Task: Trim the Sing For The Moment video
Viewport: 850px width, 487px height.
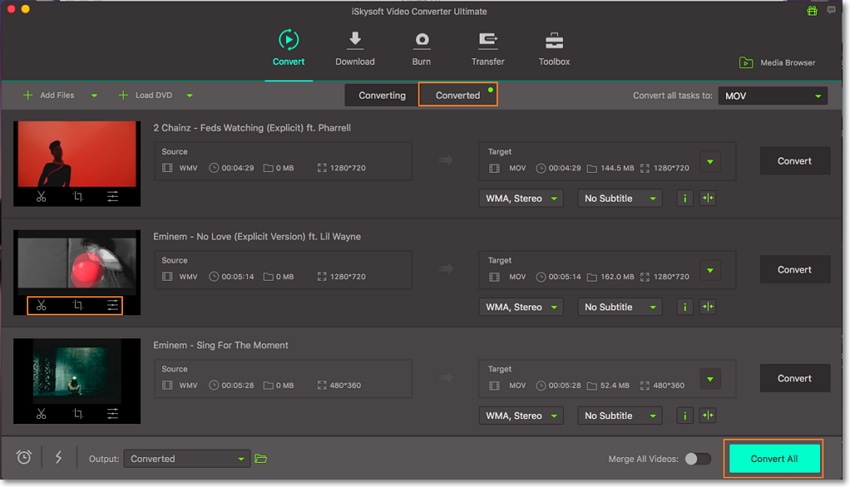Action: (x=41, y=414)
